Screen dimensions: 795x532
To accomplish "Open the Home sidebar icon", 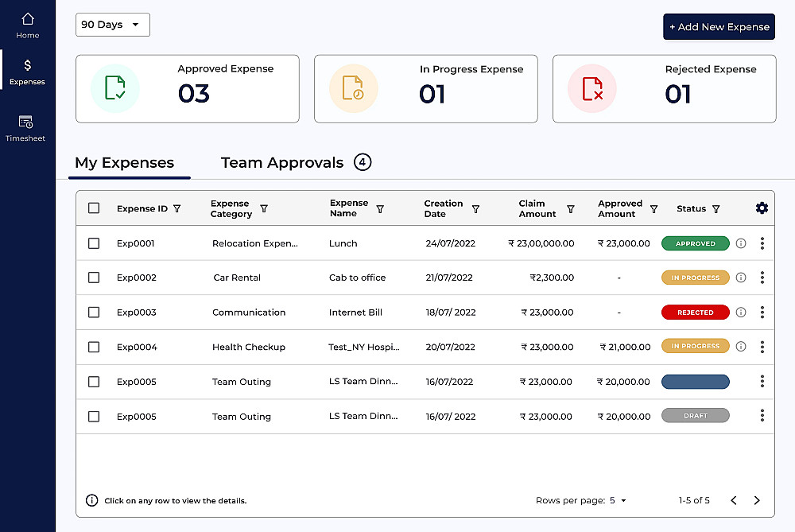I will [28, 24].
